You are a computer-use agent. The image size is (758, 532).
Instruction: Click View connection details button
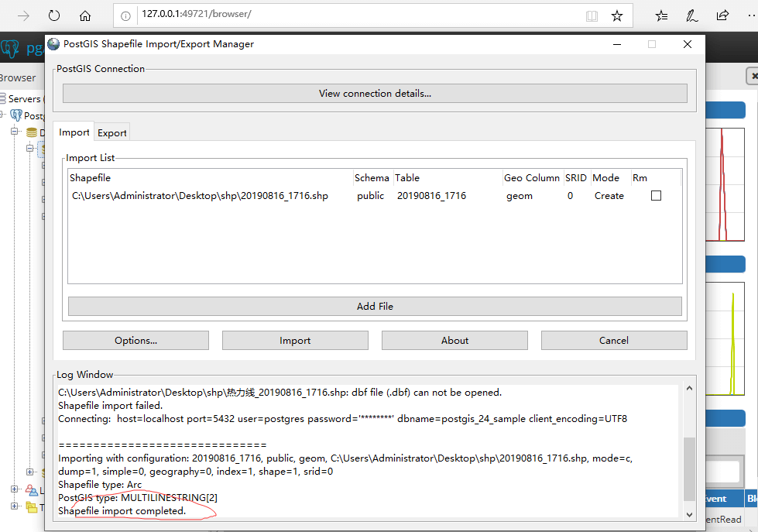(375, 94)
